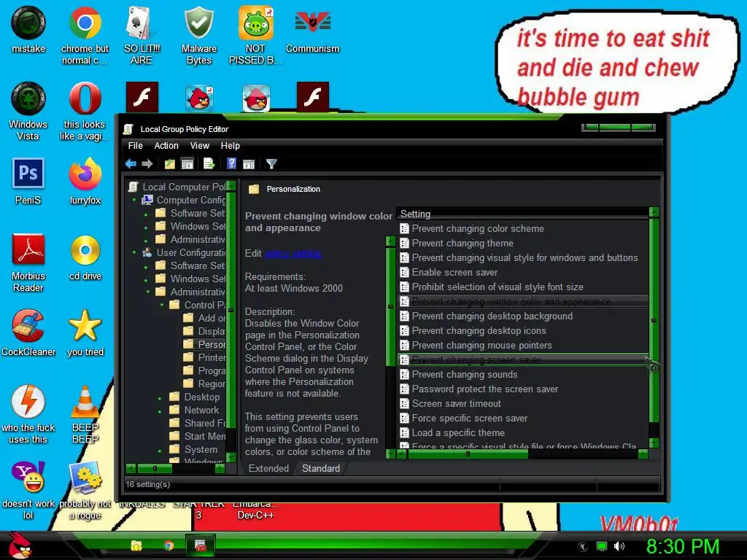Open the 'Morbius Reader' icon
The width and height of the screenshot is (747, 560).
[x=28, y=262]
